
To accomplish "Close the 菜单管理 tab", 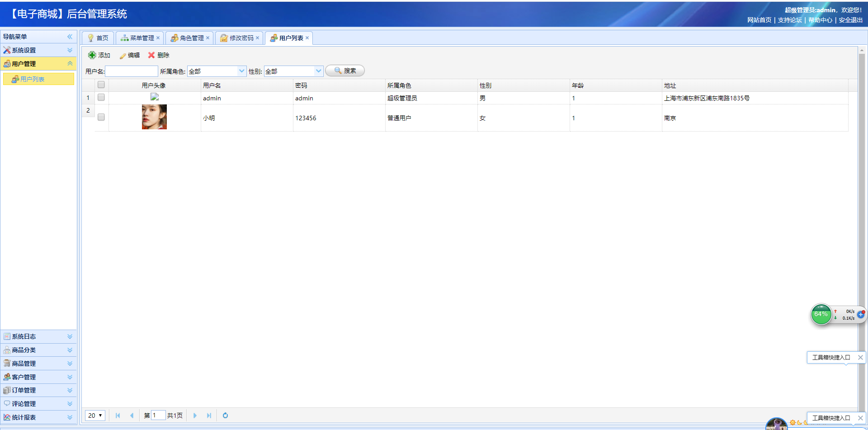I will [158, 38].
